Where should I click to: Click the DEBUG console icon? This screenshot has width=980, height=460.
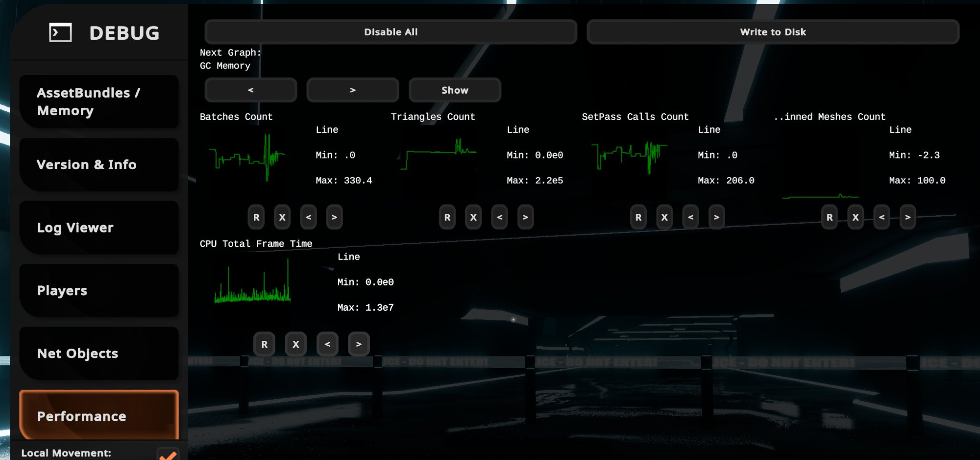[60, 33]
